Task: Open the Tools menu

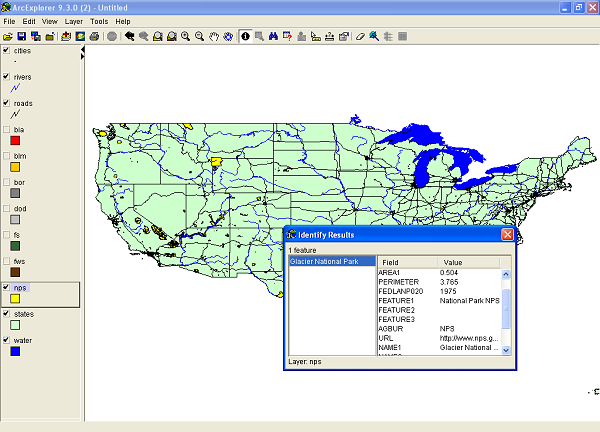Action: [99, 21]
